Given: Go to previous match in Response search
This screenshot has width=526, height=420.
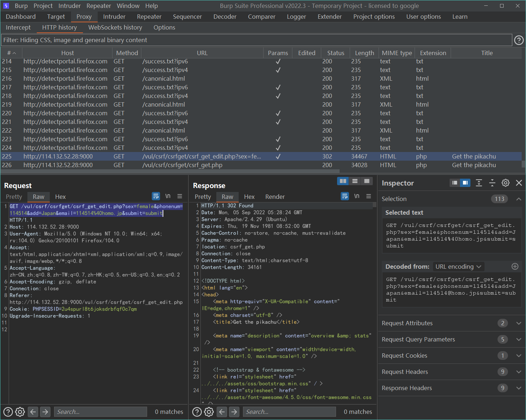Looking at the screenshot, I should [222, 412].
